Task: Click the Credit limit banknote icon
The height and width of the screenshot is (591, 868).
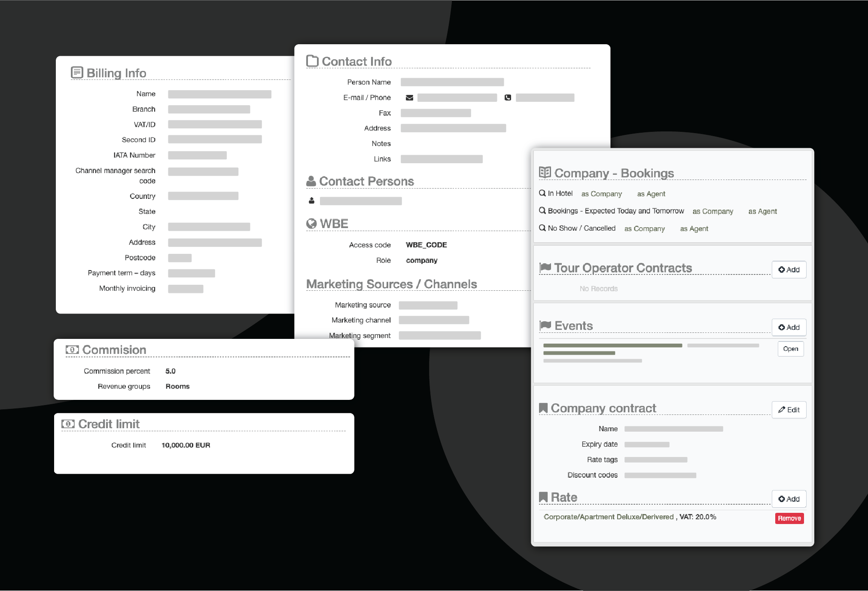Action: [x=68, y=424]
